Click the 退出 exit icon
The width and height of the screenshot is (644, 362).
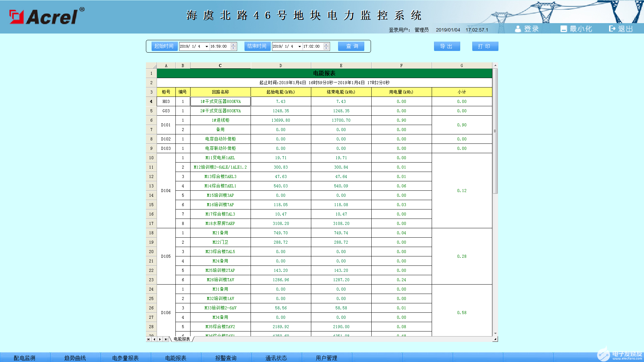pos(612,29)
